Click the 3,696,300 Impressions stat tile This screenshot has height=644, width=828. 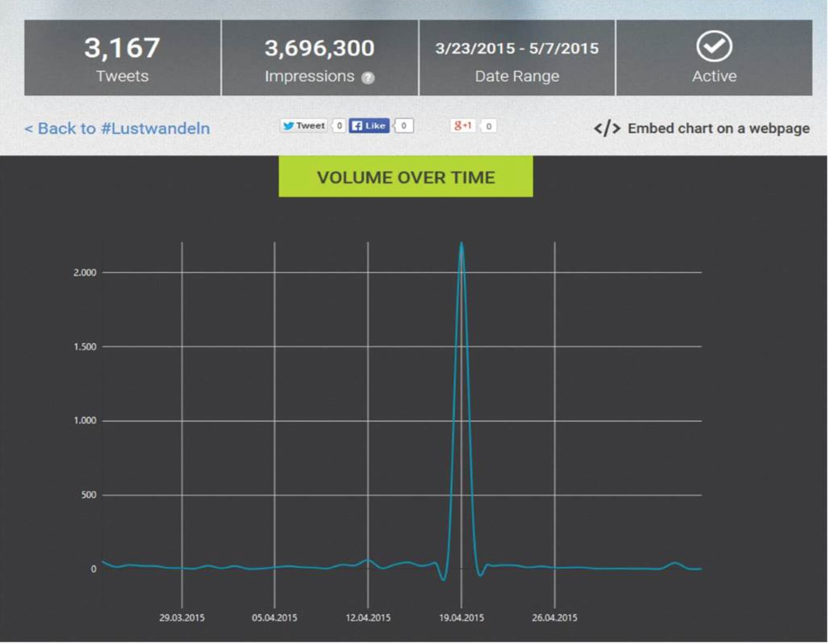pyautogui.click(x=319, y=58)
